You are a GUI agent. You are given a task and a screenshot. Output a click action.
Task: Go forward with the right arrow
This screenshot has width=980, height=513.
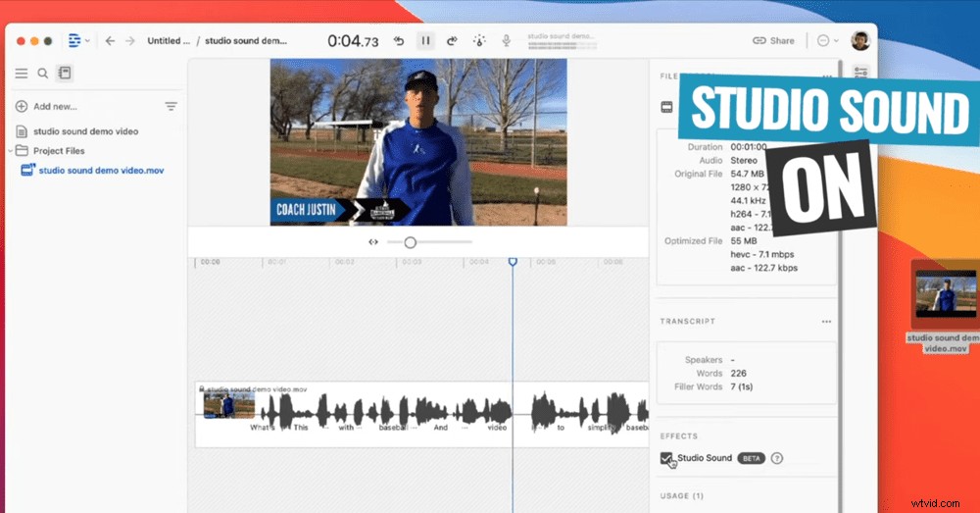[130, 40]
